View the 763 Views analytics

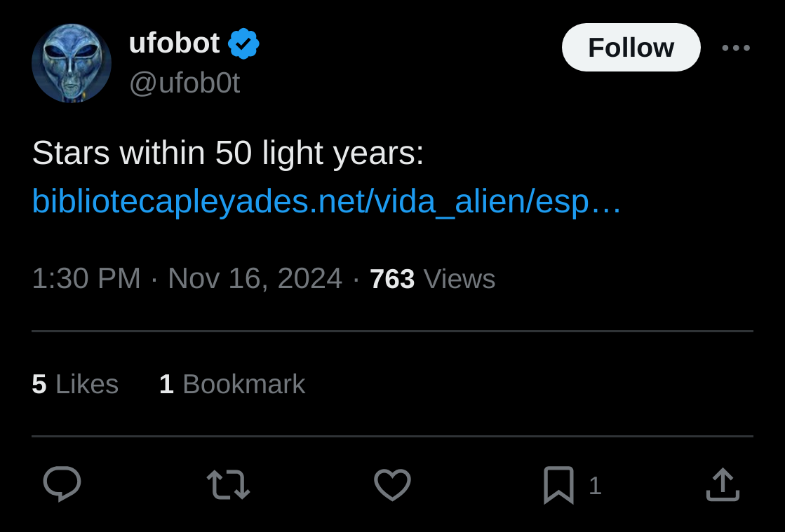coord(432,279)
